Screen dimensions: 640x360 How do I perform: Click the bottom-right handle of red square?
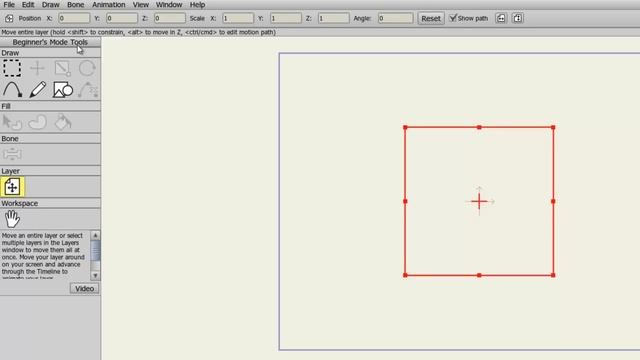pos(553,275)
